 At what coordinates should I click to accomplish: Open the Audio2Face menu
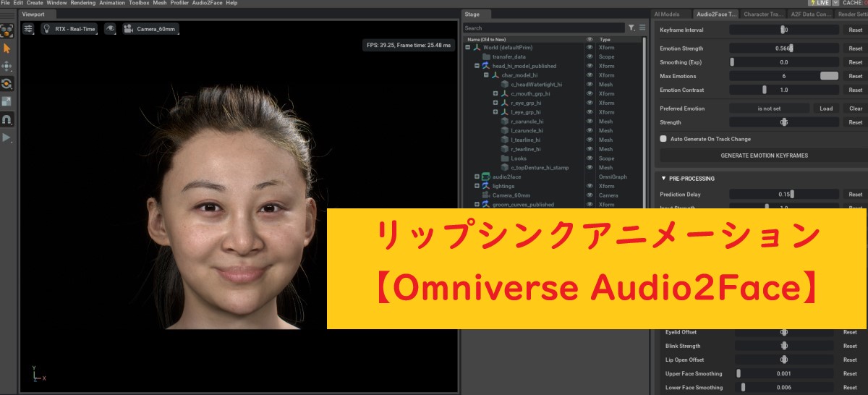coord(207,3)
